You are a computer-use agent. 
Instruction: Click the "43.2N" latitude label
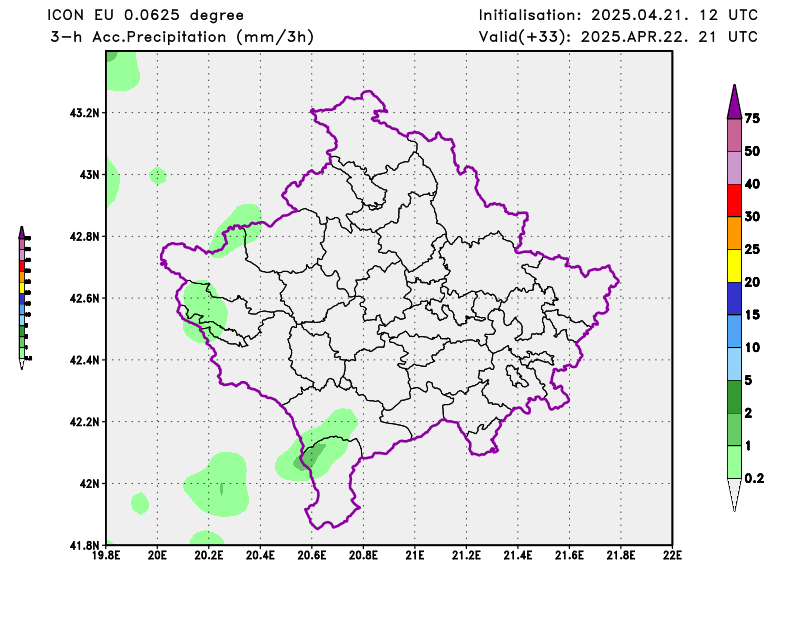coord(85,113)
